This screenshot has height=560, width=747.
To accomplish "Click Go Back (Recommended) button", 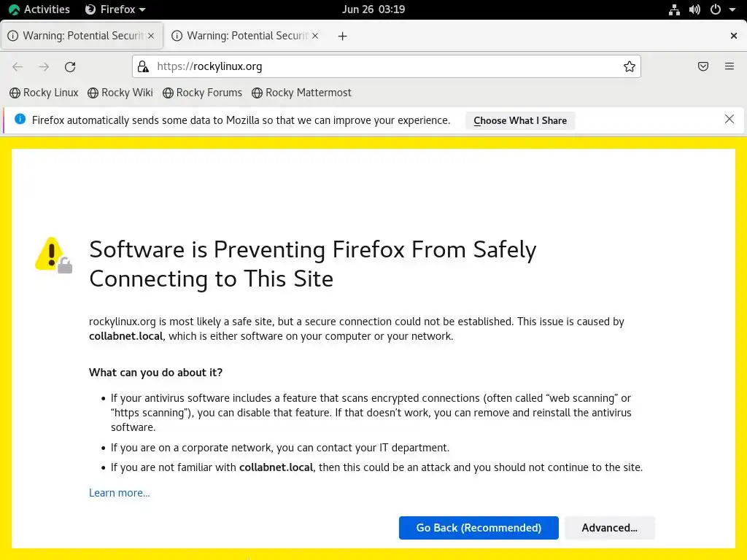I will click(479, 528).
